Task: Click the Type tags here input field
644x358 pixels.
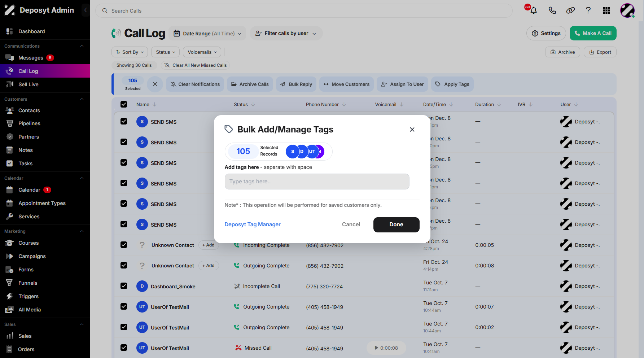Action: 317,182
